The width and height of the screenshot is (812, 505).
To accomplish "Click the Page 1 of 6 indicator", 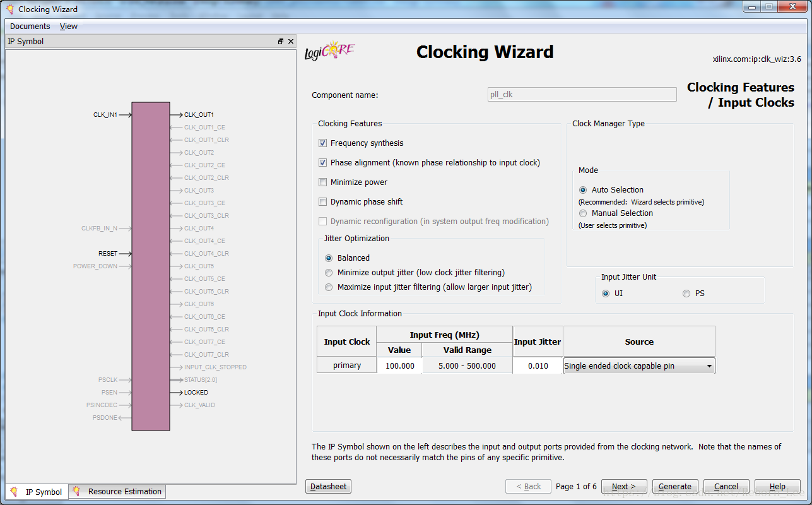I will coord(576,487).
